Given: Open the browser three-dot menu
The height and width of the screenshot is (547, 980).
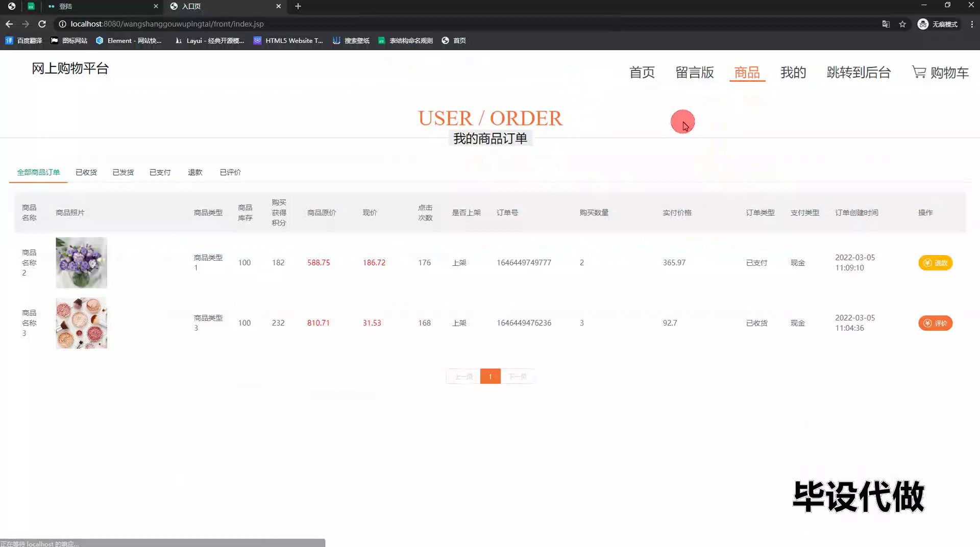Looking at the screenshot, I should pos(972,24).
